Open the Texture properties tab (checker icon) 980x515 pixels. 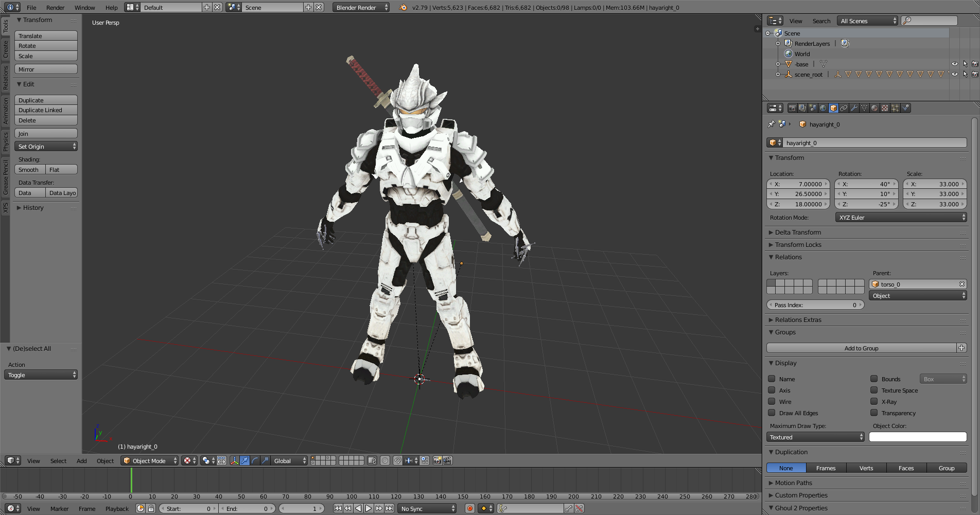coord(885,108)
